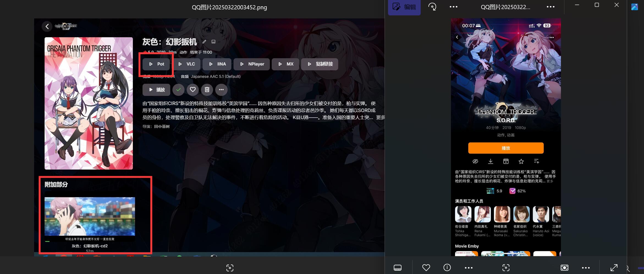The height and width of the screenshot is (274, 644).
Task: Click the QQ图片20250322003452.png file name title
Action: pyautogui.click(x=229, y=7)
